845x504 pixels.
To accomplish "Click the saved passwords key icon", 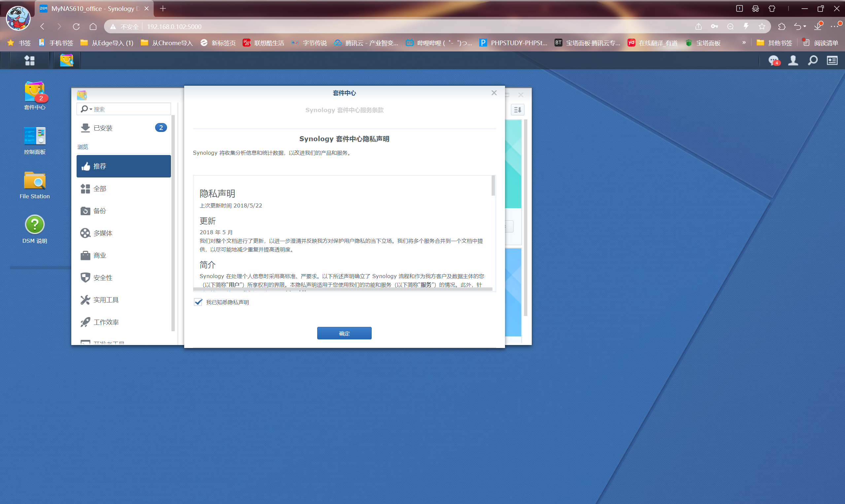I will [714, 26].
